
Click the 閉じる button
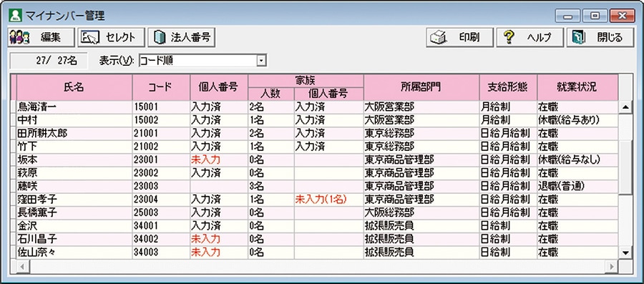click(600, 38)
